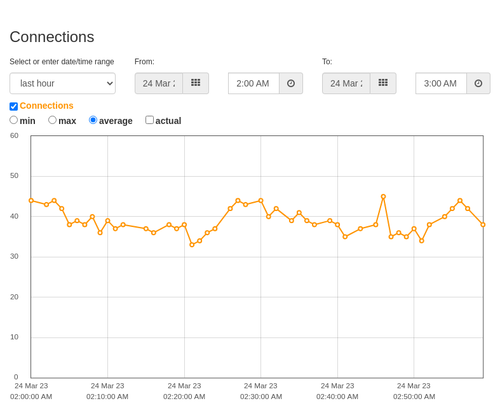Click the first data point at 02:00:00 AM
Screen dimensions: 500x403
coord(31,201)
